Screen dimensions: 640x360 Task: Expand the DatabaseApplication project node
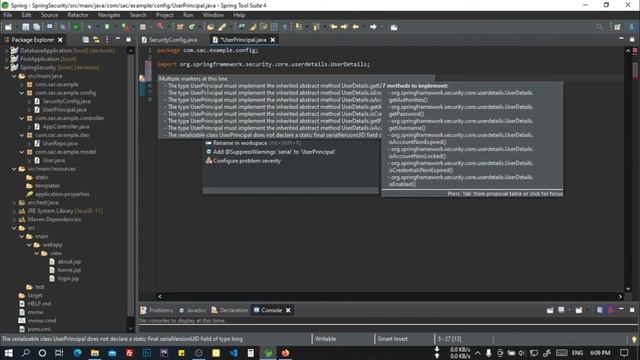click(7, 51)
